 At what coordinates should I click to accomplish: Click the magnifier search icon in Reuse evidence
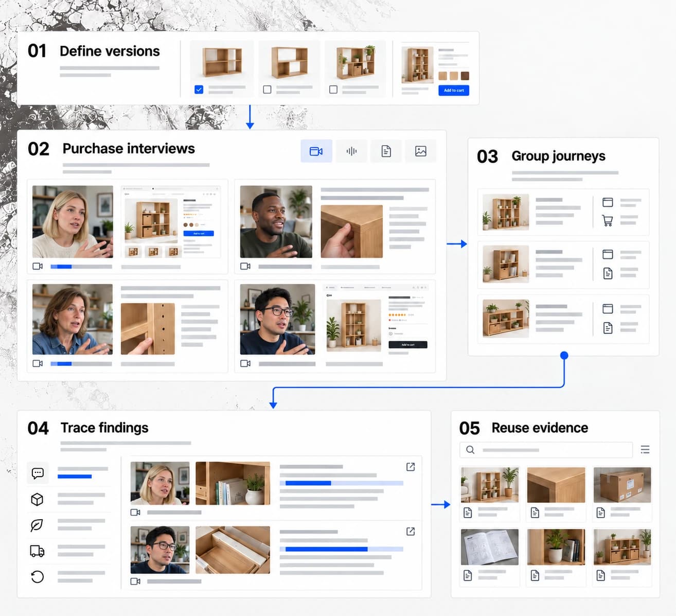(470, 450)
